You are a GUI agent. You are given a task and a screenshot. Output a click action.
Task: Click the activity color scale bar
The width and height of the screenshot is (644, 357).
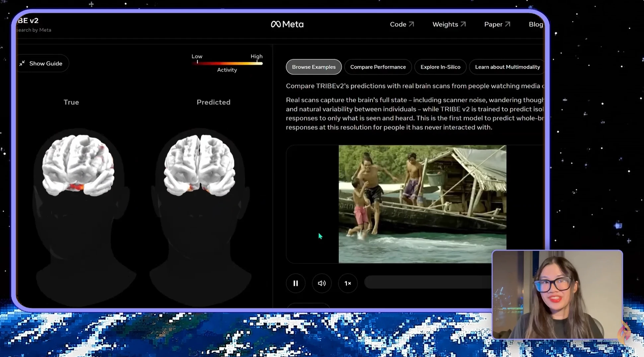pyautogui.click(x=227, y=63)
